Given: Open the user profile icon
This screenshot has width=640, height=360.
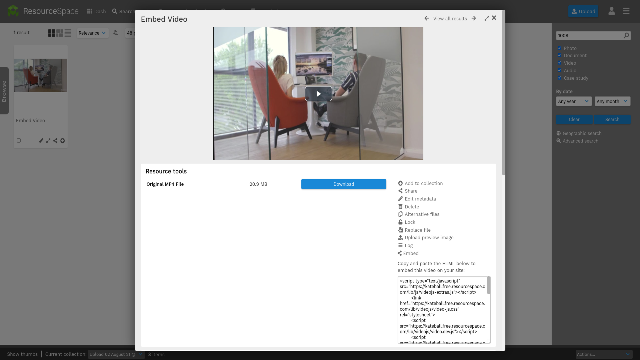Looking at the screenshot, I should (611, 11).
